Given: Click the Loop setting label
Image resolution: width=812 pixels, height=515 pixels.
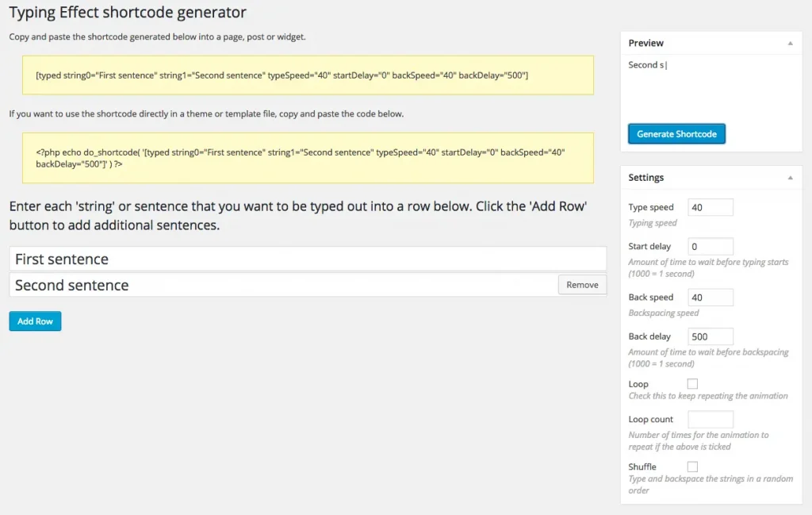Looking at the screenshot, I should (638, 384).
